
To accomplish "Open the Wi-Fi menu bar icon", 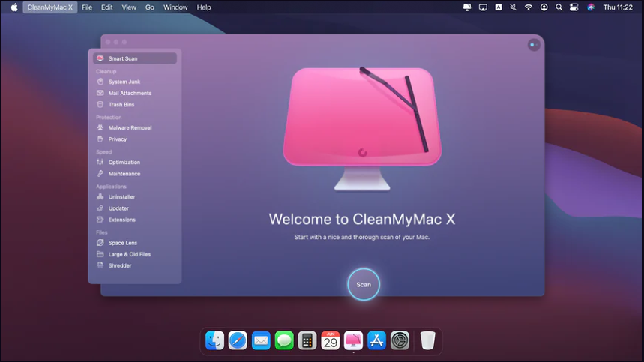I will point(529,7).
